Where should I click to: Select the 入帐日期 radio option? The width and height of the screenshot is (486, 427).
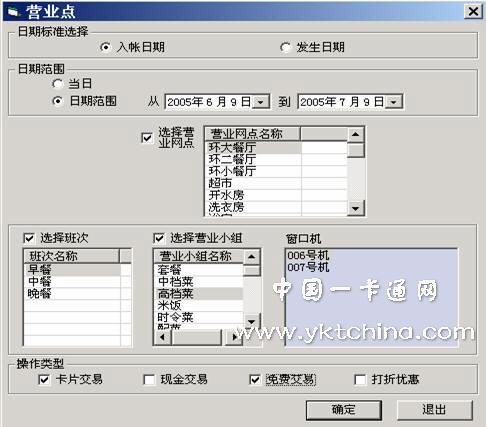click(x=105, y=47)
